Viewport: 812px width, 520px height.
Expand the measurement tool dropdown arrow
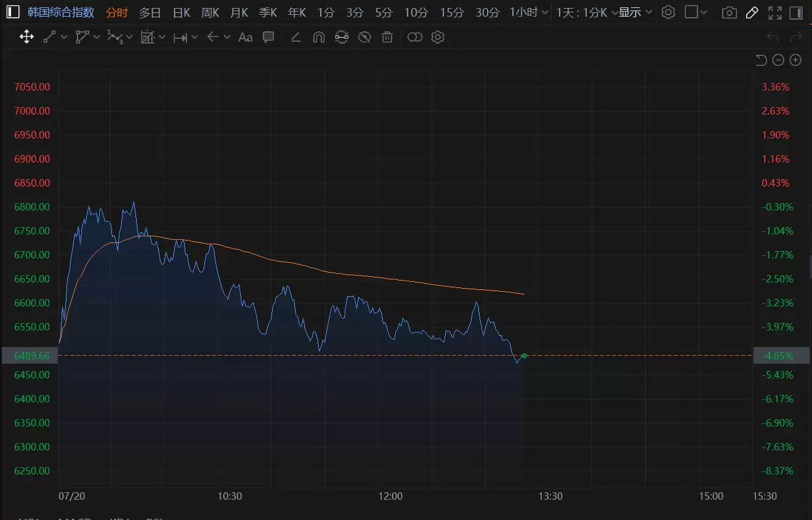click(x=162, y=37)
